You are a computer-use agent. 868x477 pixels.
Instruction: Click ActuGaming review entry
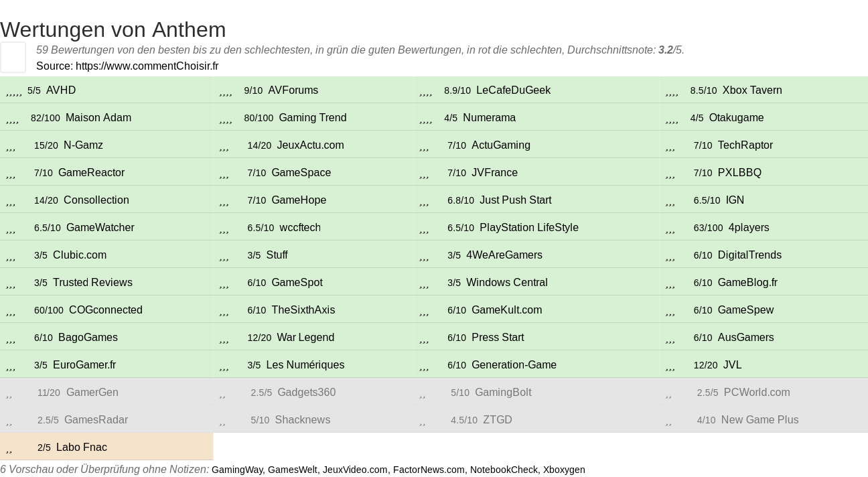tap(501, 145)
